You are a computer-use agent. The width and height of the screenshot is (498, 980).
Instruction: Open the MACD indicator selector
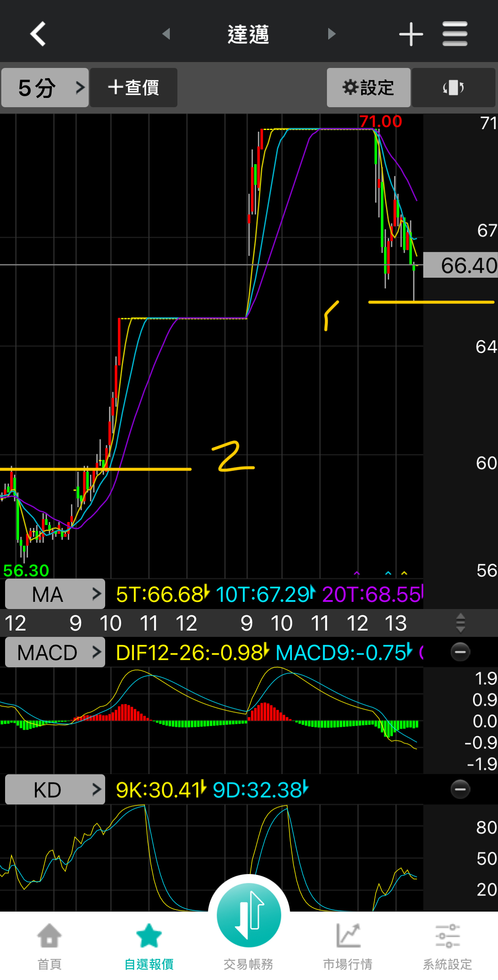55,652
